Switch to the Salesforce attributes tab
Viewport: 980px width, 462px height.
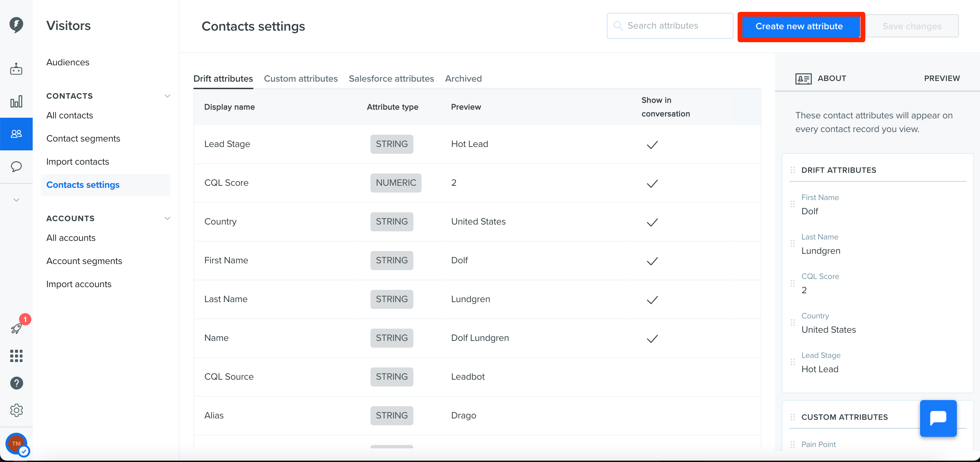[391, 79]
